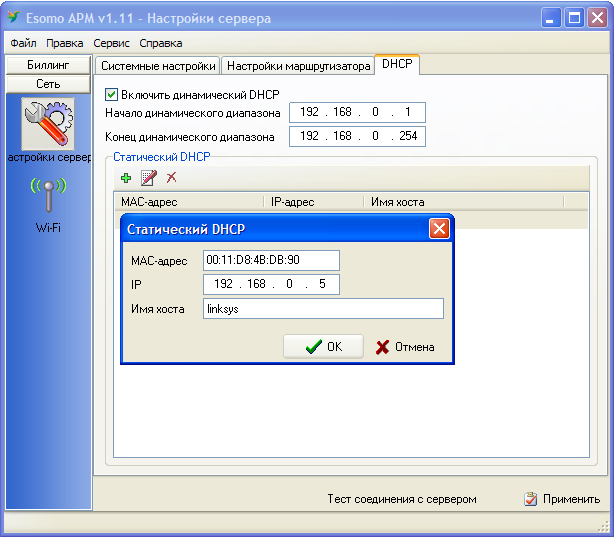This screenshot has width=614, height=538.
Task: Open the Wi-Fi section icon
Action: tap(47, 194)
